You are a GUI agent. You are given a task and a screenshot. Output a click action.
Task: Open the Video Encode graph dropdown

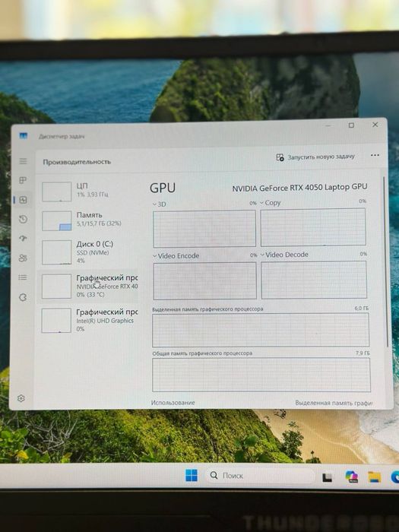click(176, 256)
